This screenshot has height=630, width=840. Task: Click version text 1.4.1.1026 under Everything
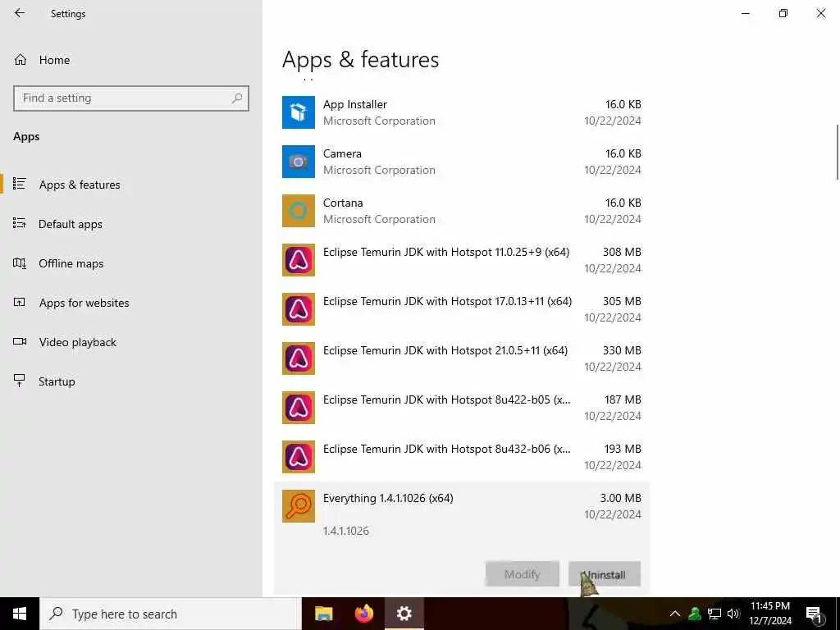click(346, 531)
